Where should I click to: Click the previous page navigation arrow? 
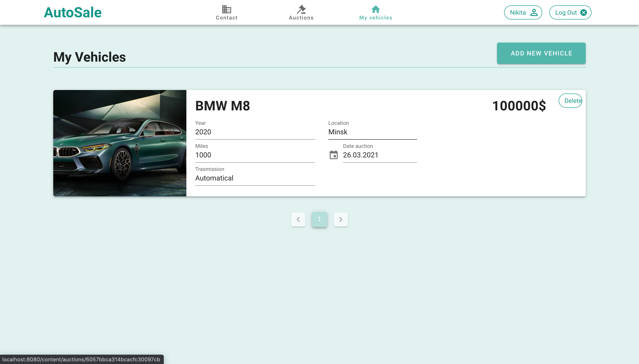tap(298, 219)
